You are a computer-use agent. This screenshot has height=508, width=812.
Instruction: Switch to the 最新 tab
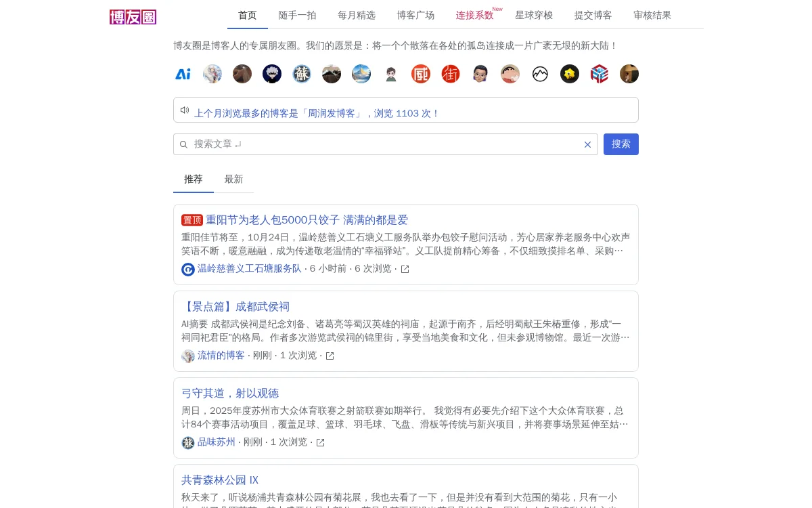coord(233,179)
